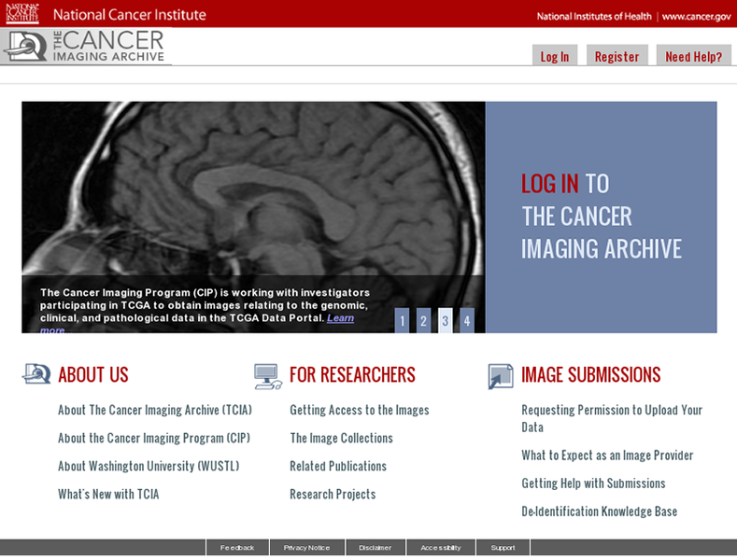Open The Image Collections link
Screen dimensions: 737x560
click(341, 438)
